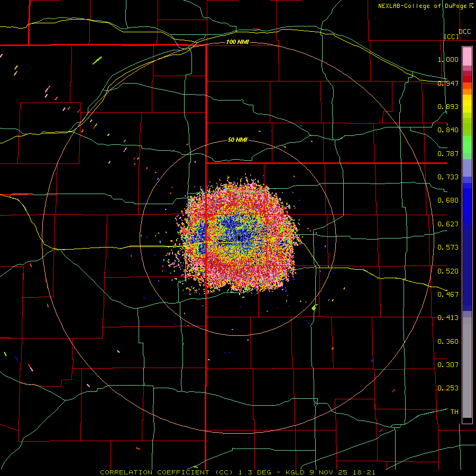Click the KGLD station identifier in caption
The width and height of the screenshot is (476, 476).
(295, 472)
